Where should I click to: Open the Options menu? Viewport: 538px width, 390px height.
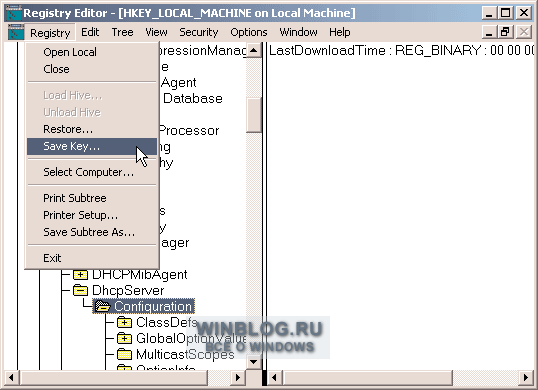[x=248, y=32]
